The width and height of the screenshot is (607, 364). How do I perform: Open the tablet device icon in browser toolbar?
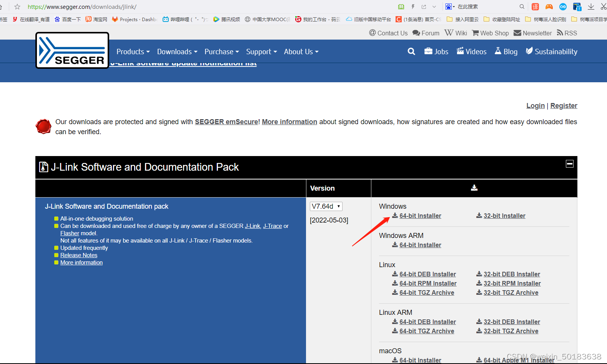click(x=577, y=7)
